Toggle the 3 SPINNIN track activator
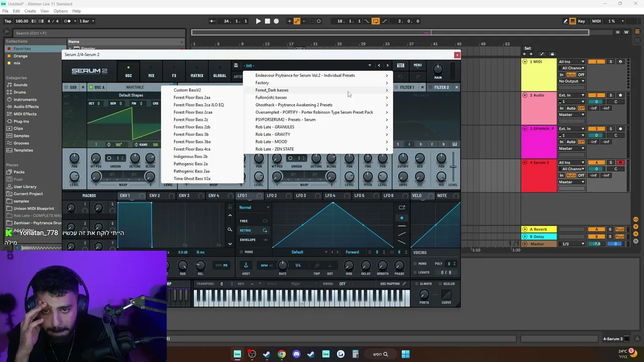The image size is (644, 362). pos(597,129)
